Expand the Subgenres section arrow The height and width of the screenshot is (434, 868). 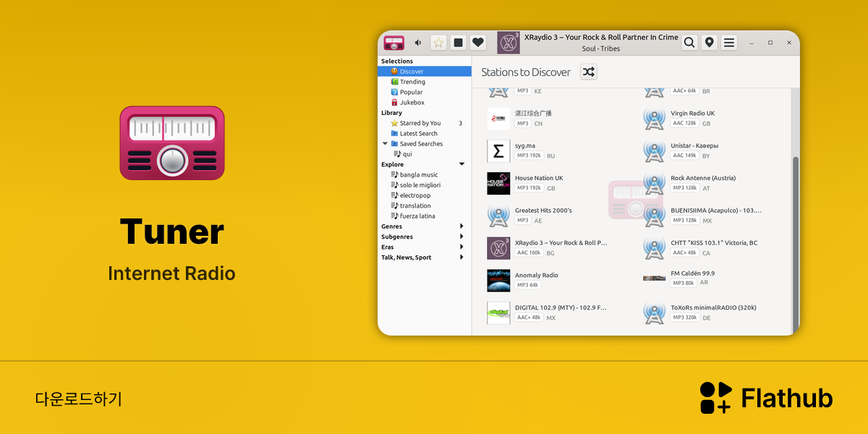pos(461,237)
